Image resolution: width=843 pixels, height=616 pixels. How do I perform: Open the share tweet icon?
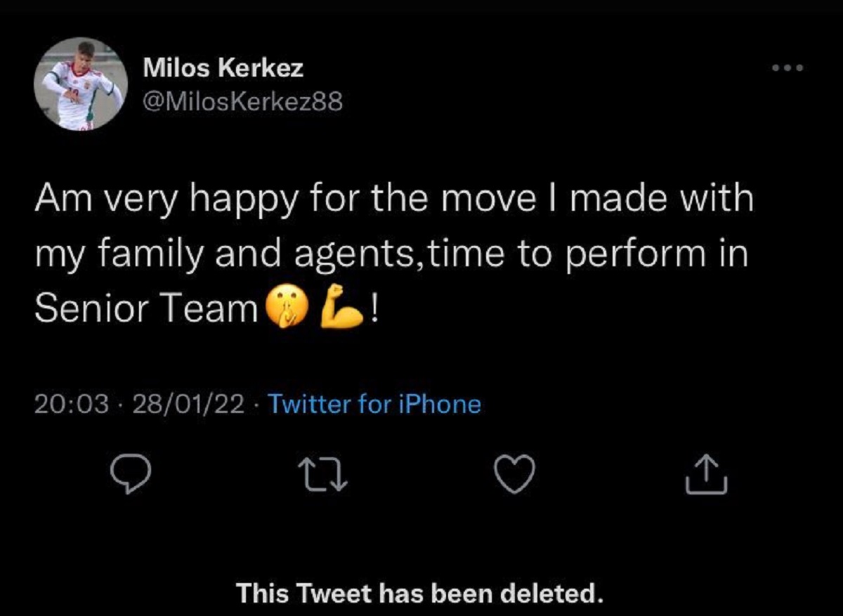[705, 474]
